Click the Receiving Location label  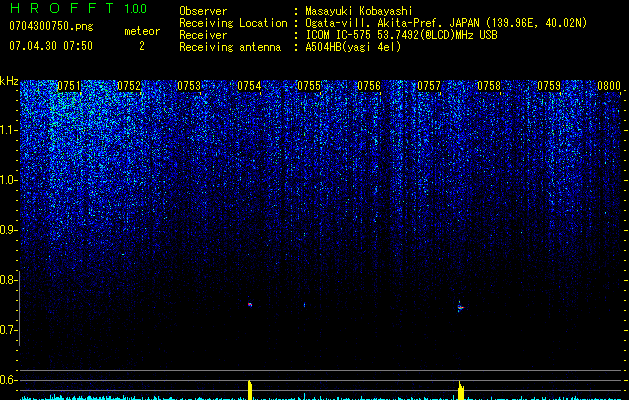point(233,23)
